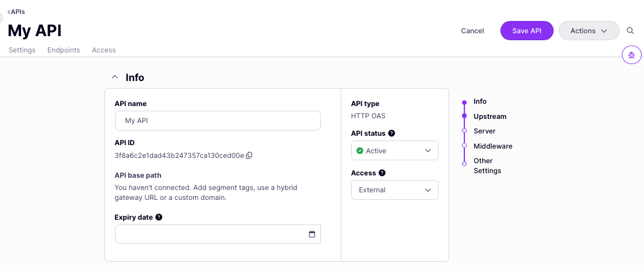The height and width of the screenshot is (271, 644).
Task: Click the Expiry date help icon
Action: click(159, 217)
